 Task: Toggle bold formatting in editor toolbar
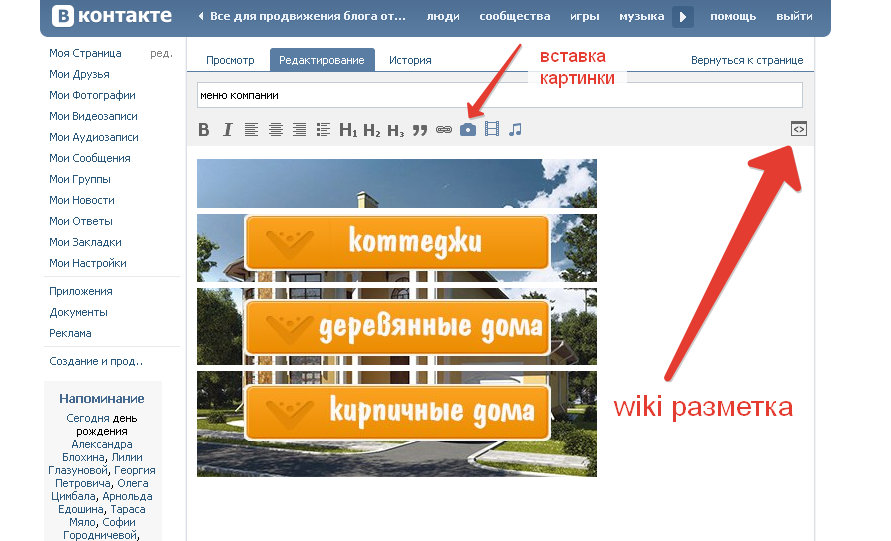(204, 129)
